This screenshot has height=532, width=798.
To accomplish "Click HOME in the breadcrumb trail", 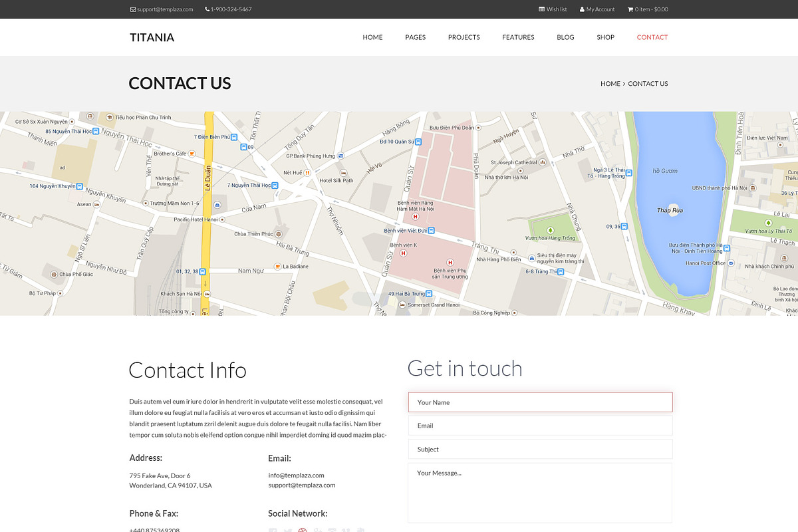I will [x=610, y=84].
